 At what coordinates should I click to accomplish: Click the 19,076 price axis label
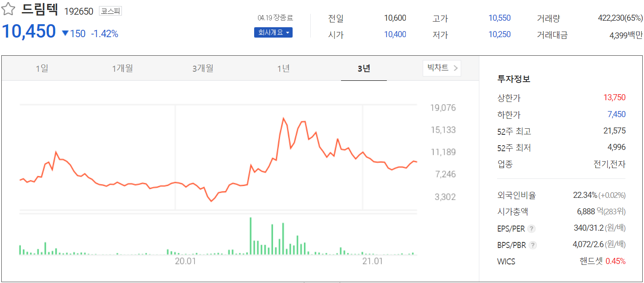[x=443, y=108]
